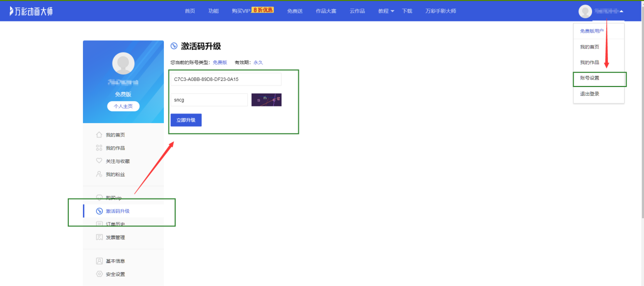Image resolution: width=644 pixels, height=286 pixels.
Task: Collapse the account dropdown arrow
Action: 622,11
